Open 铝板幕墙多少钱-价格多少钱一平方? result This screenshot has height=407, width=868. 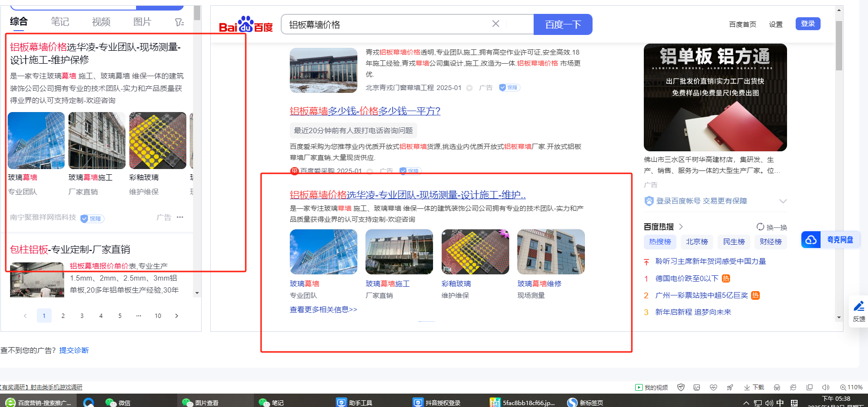[x=365, y=111]
